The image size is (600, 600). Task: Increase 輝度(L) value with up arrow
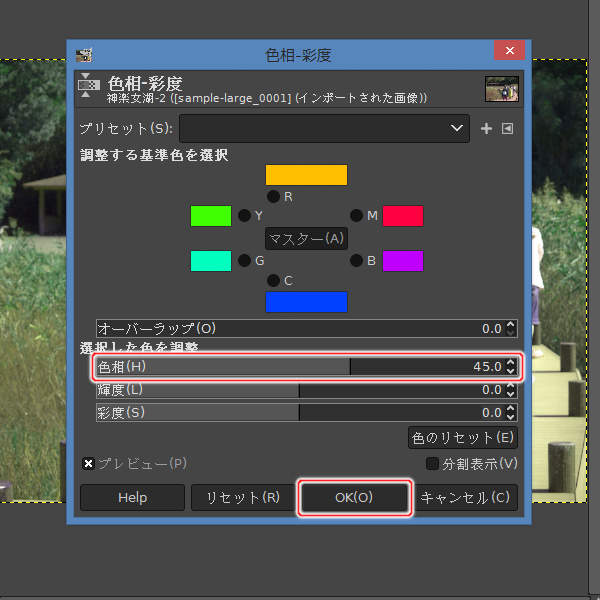(510, 386)
